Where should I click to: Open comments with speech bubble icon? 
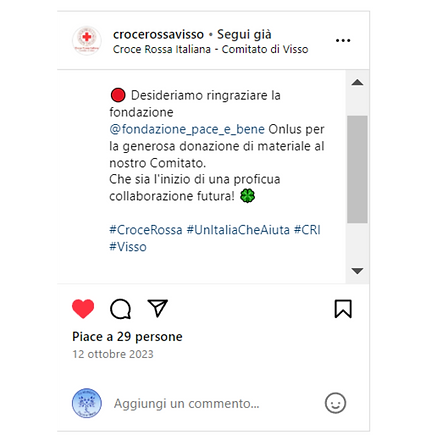click(120, 309)
